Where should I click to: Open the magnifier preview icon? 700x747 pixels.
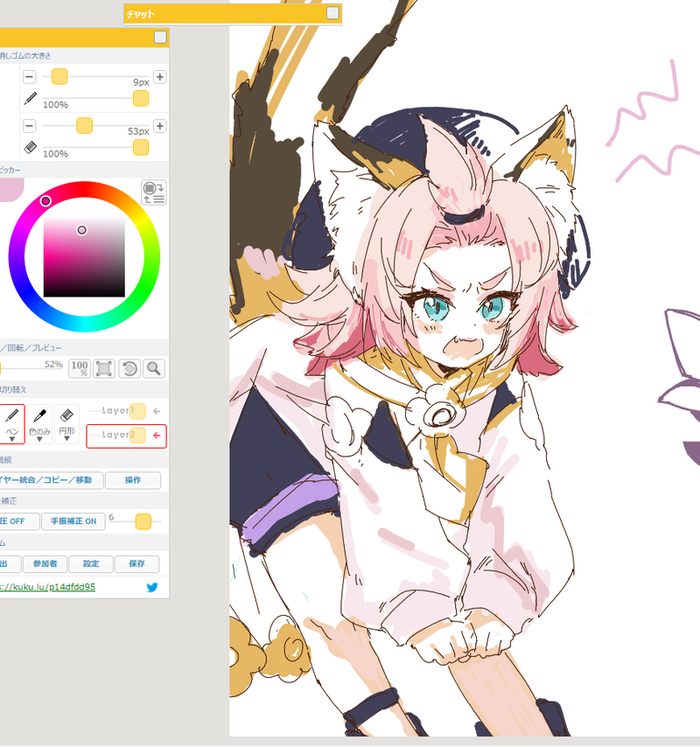153,368
